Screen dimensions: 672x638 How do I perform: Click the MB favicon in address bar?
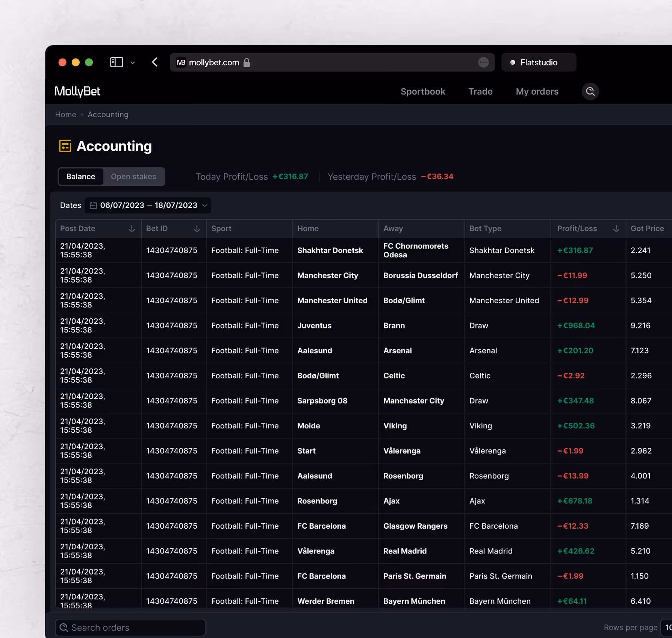(181, 62)
